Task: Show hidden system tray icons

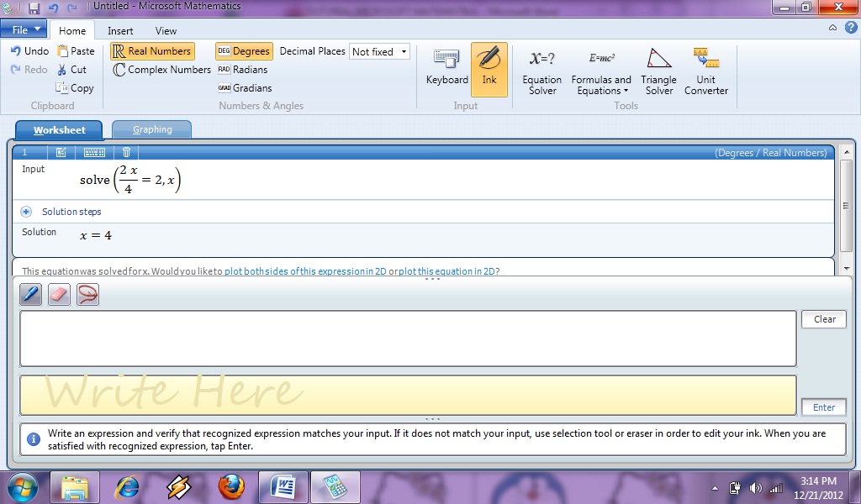Action: coord(715,487)
